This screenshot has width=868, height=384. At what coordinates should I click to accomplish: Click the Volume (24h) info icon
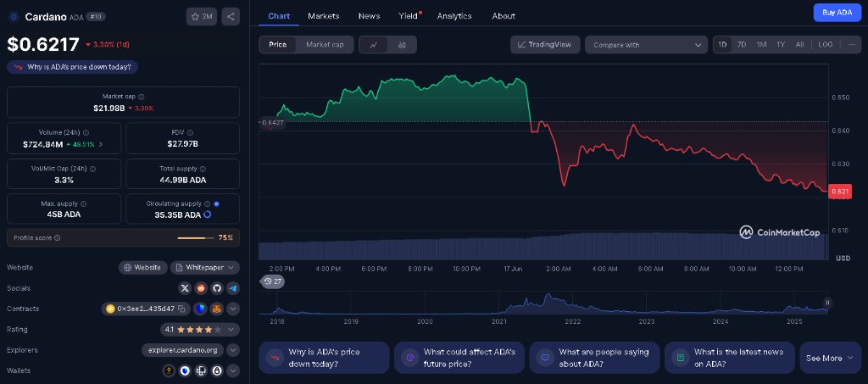(x=86, y=133)
